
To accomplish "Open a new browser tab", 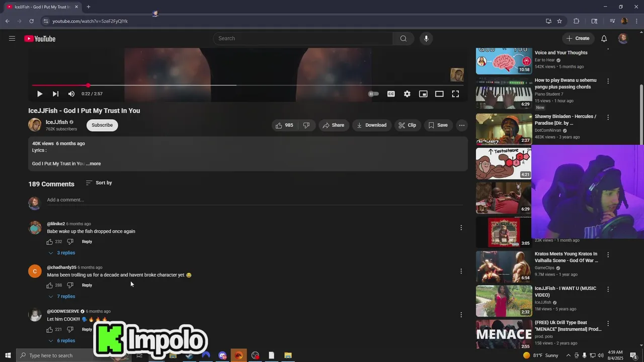I will [x=89, y=7].
